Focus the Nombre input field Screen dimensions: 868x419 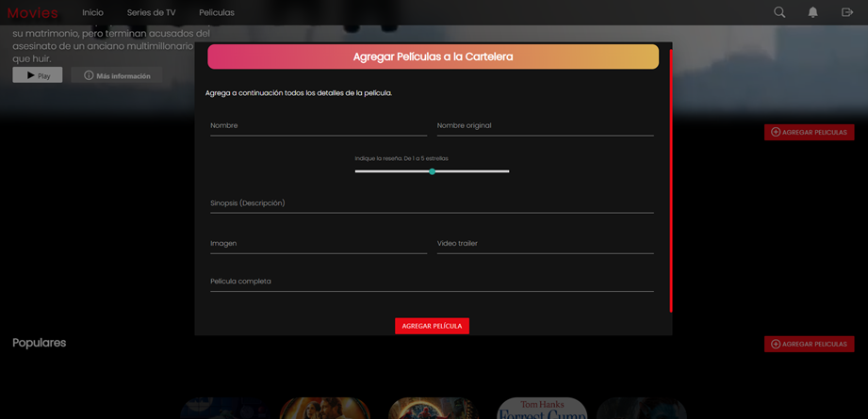[319, 126]
